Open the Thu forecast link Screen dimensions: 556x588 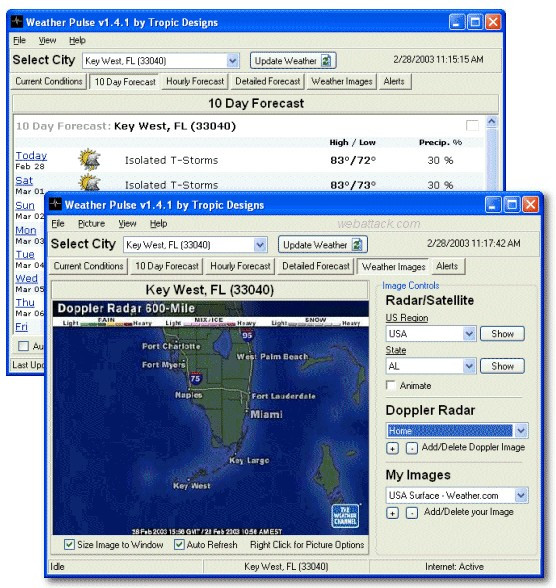pyautogui.click(x=25, y=302)
